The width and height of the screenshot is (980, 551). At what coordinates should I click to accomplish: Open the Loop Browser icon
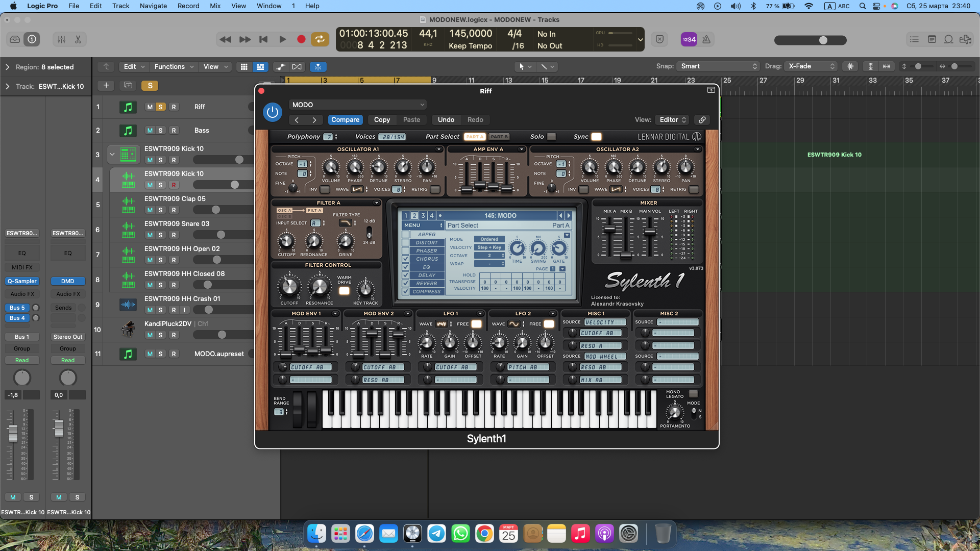[x=948, y=39]
